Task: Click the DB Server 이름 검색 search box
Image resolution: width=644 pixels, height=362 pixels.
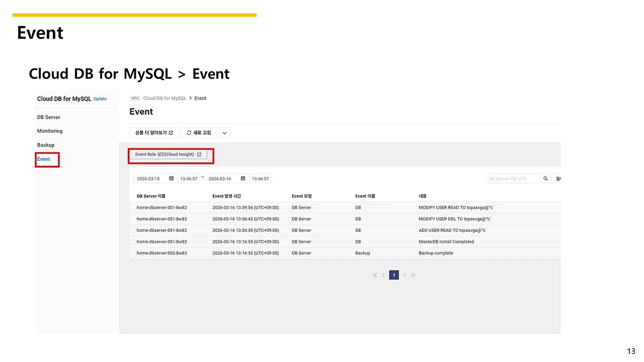Action: (x=513, y=178)
